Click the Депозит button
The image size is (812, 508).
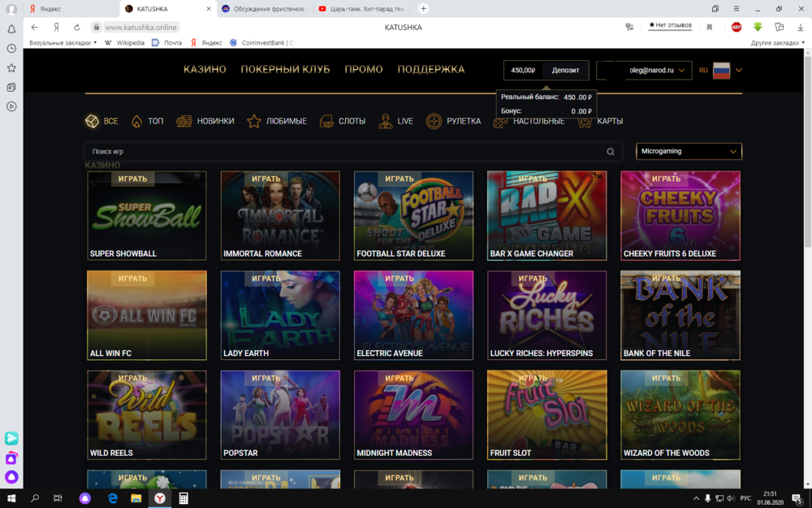(x=565, y=70)
